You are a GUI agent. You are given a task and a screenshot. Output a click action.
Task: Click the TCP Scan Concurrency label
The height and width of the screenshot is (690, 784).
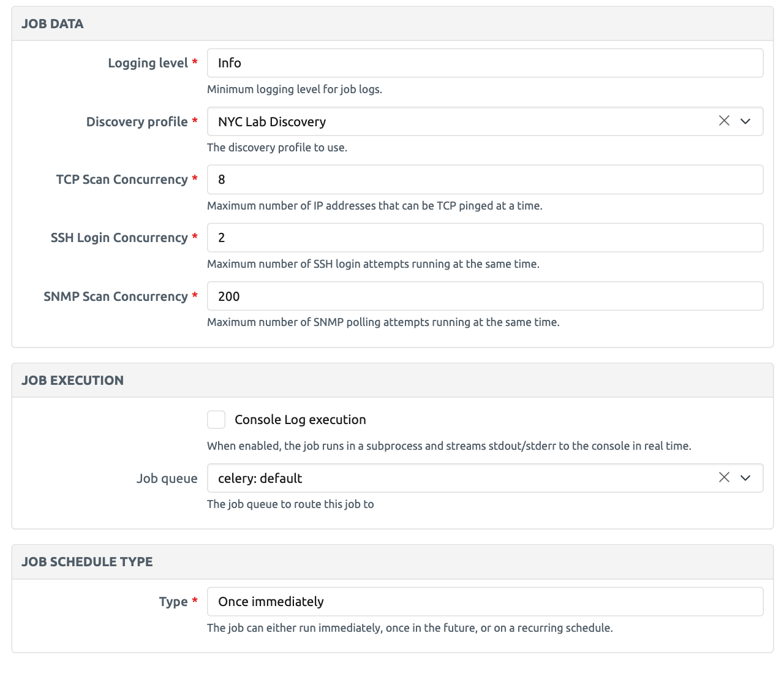coord(122,180)
